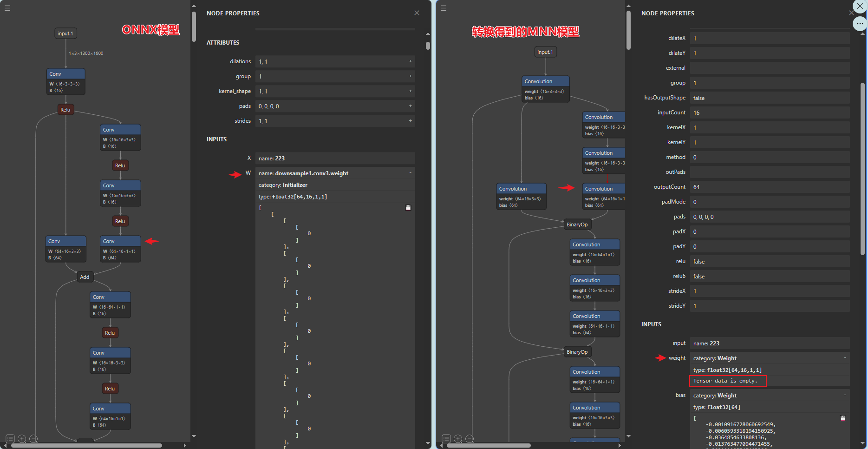Click the MNN pads value 0, 0, 0, 0
Image resolution: width=868 pixels, height=449 pixels.
click(770, 217)
